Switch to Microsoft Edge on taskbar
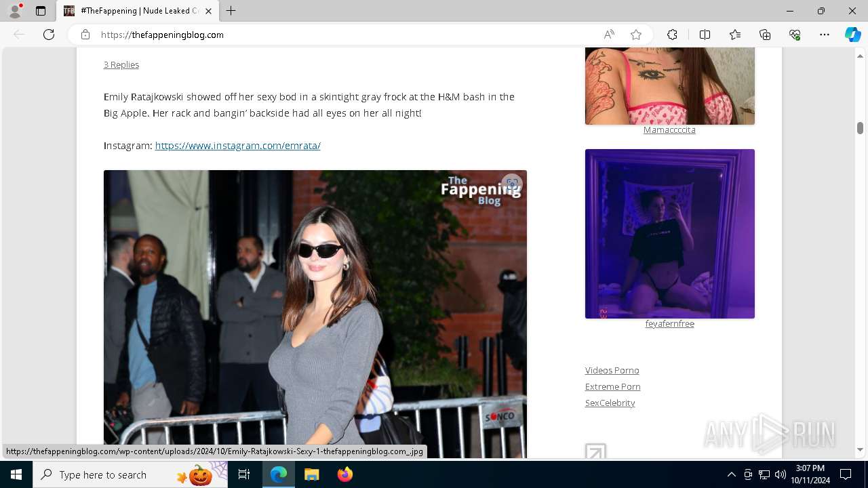Viewport: 868px width, 488px height. (x=279, y=474)
